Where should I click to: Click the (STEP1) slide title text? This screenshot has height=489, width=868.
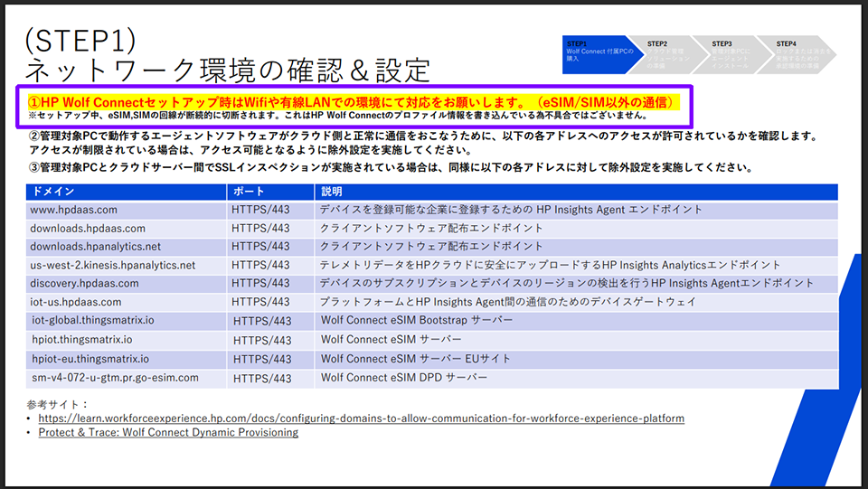pyautogui.click(x=80, y=40)
